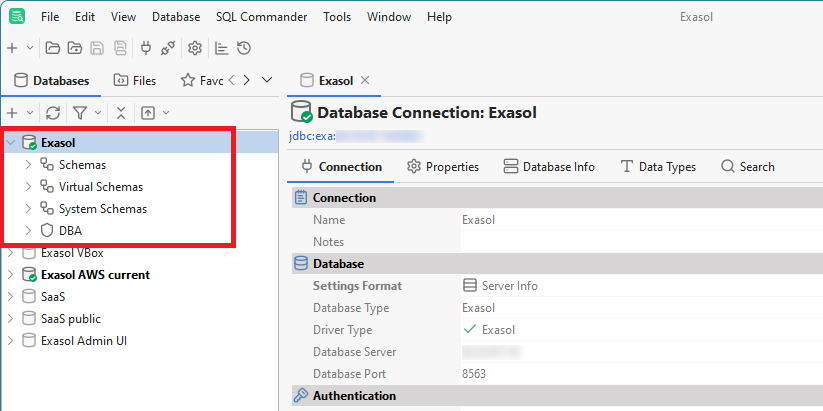Click the Disconnect unplugged icon in toolbar
This screenshot has width=823, height=411.
point(168,48)
